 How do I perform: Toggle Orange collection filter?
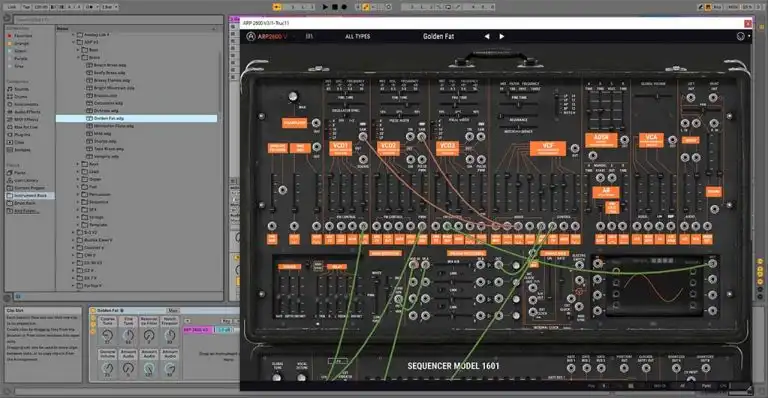21,44
